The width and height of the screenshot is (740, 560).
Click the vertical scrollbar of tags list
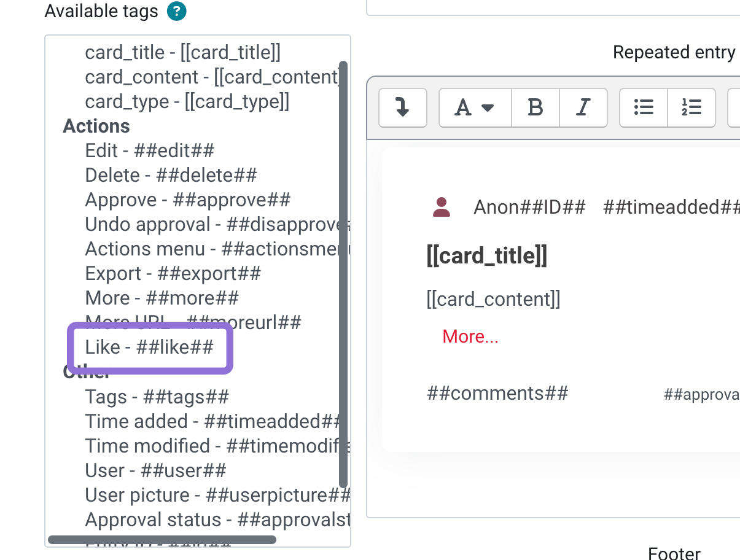(x=343, y=274)
